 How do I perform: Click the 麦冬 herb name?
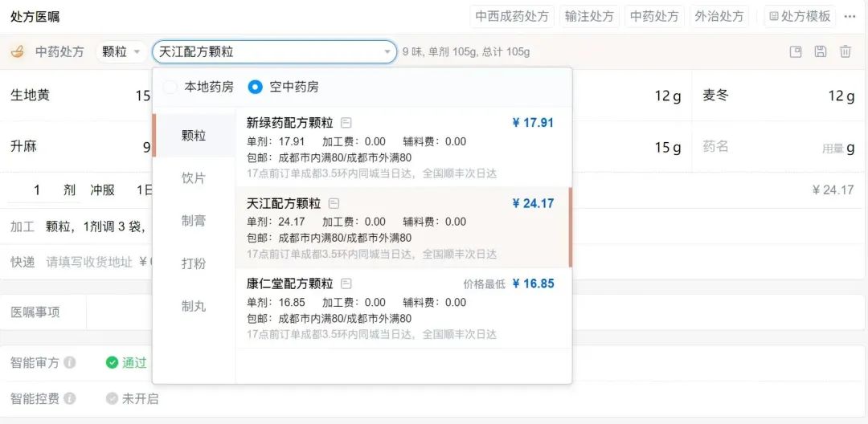coord(716,95)
